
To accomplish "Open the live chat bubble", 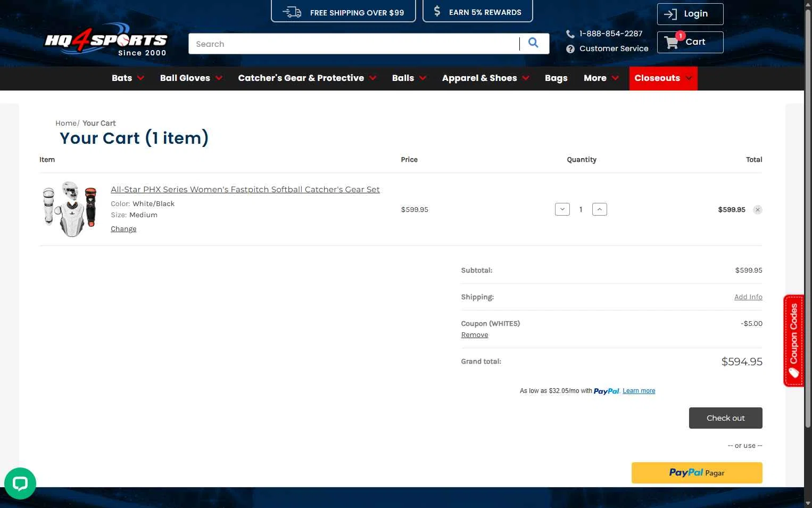I will click(20, 484).
